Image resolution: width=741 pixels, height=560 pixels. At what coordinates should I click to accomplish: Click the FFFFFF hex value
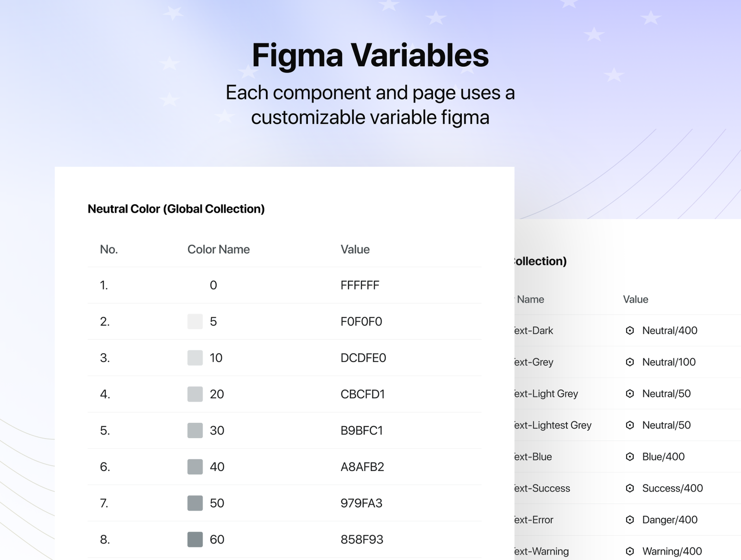pyautogui.click(x=360, y=285)
